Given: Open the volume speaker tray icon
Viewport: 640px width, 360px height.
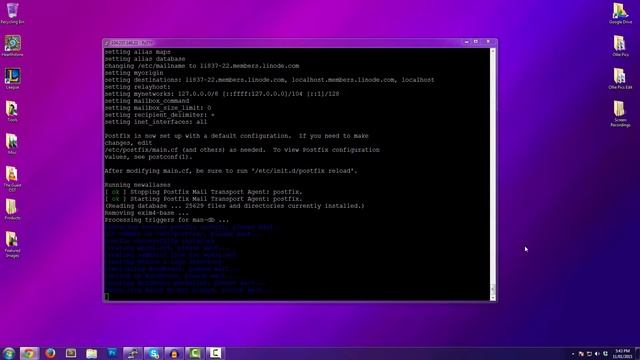Looking at the screenshot, I should click(598, 353).
